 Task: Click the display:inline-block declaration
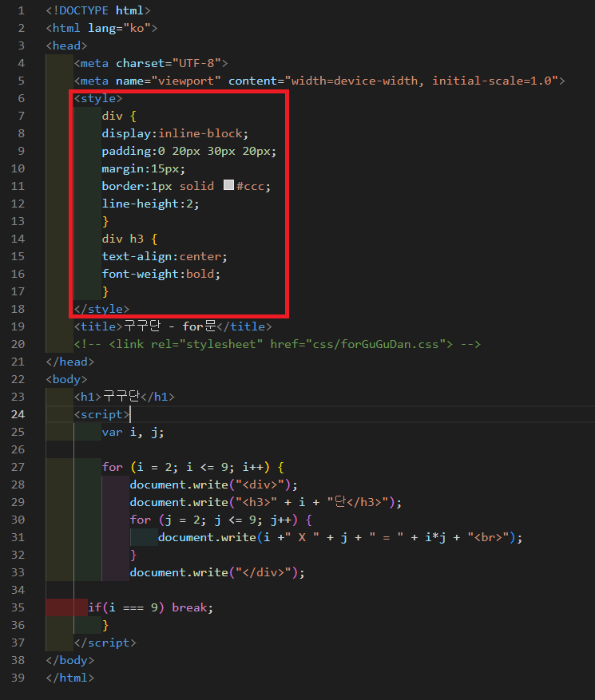(175, 133)
